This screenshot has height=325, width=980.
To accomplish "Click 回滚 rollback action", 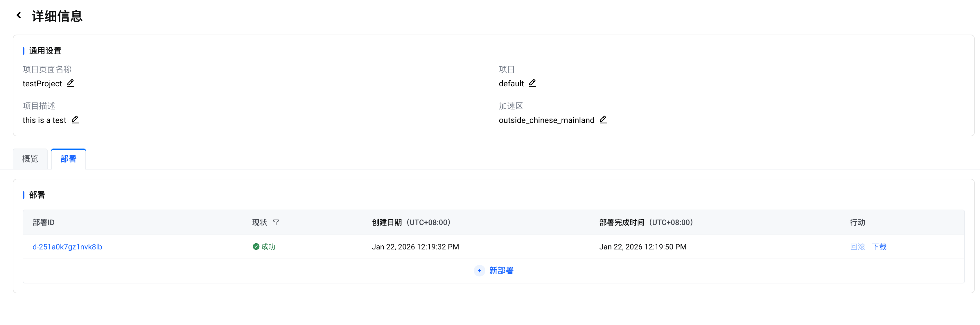I will point(857,247).
